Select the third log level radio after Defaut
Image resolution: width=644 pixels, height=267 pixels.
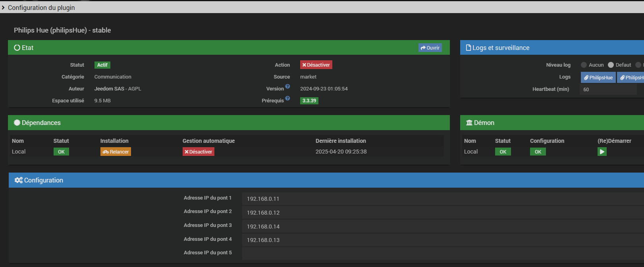(638, 65)
